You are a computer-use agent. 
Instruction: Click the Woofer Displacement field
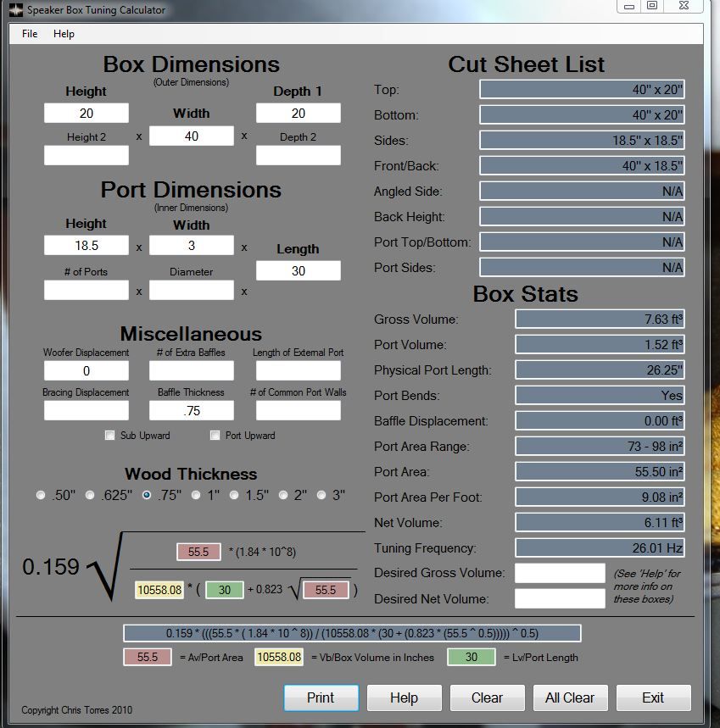tap(87, 371)
